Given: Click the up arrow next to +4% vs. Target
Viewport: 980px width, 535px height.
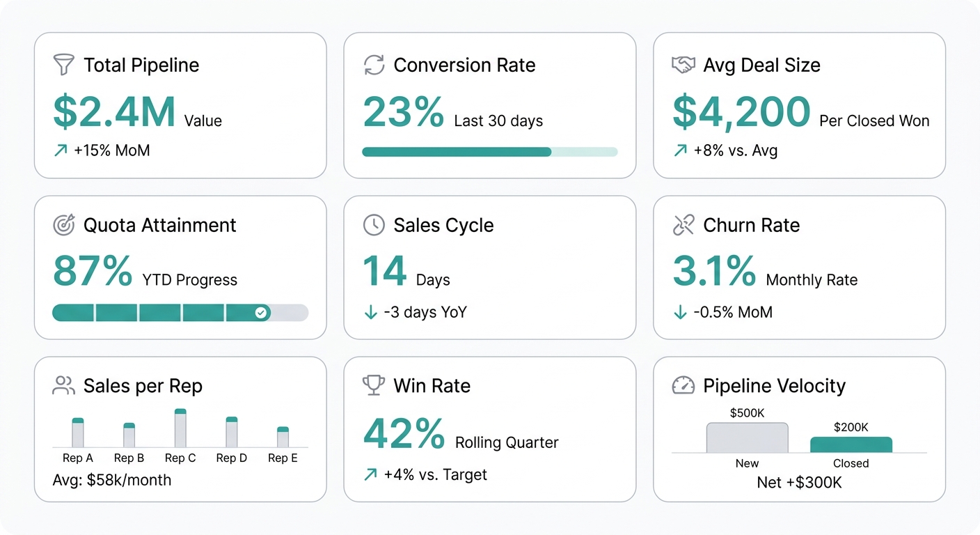Looking at the screenshot, I should 370,474.
